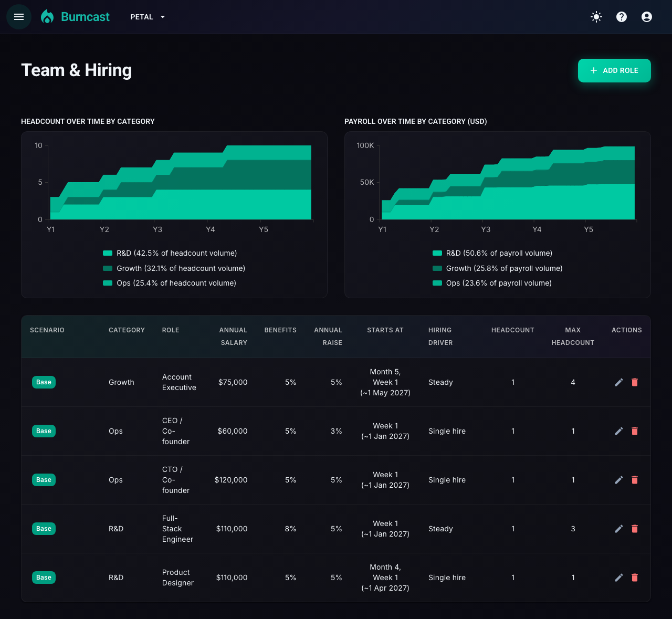Image resolution: width=672 pixels, height=619 pixels.
Task: Delete the CTO / Co-founder role
Action: (635, 480)
